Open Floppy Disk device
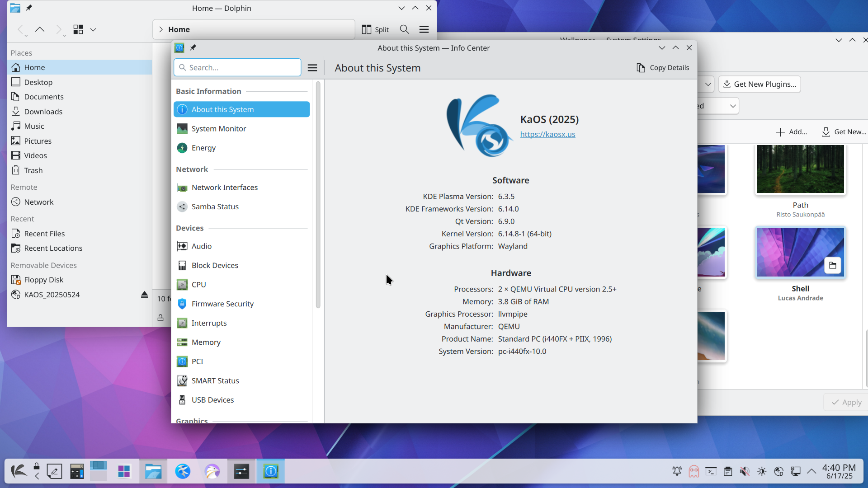This screenshot has height=488, width=868. tap(80, 280)
